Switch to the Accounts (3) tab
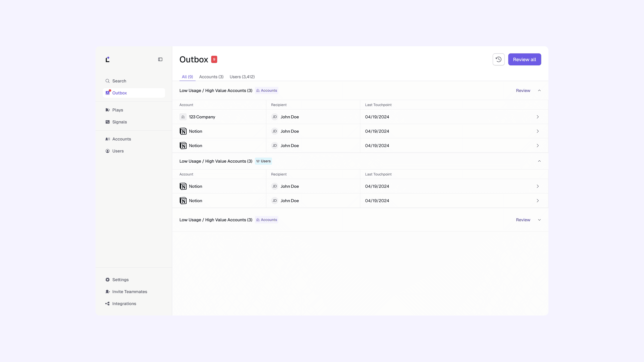This screenshot has height=362, width=644. click(x=211, y=77)
